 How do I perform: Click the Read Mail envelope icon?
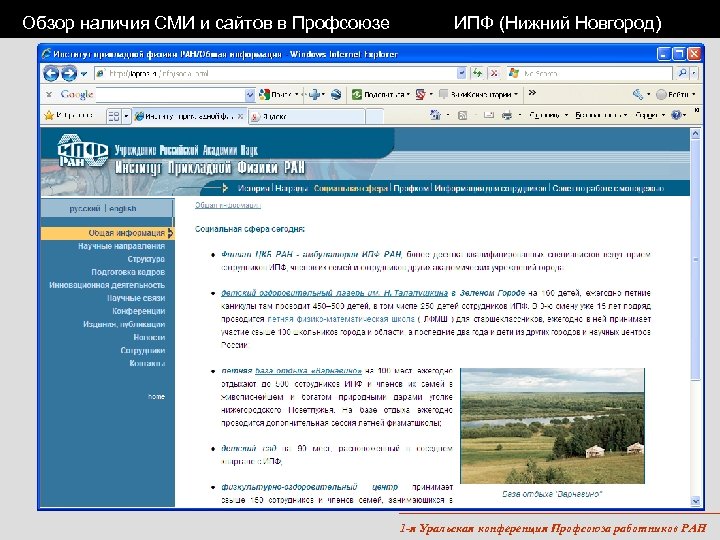pyautogui.click(x=489, y=115)
